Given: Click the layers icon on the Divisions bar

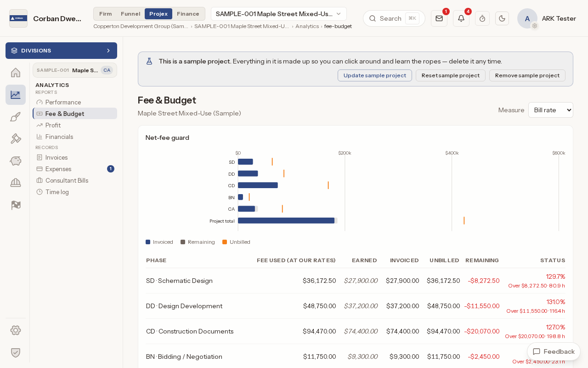Looking at the screenshot, I should (x=14, y=51).
